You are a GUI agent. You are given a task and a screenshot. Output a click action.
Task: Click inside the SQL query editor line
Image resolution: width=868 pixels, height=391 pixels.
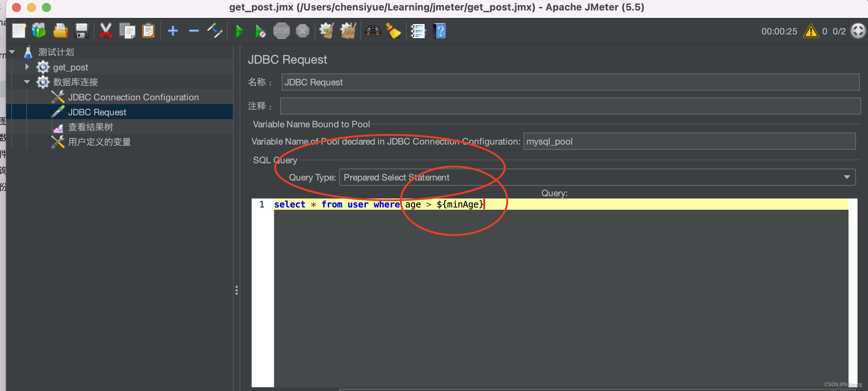(561, 204)
